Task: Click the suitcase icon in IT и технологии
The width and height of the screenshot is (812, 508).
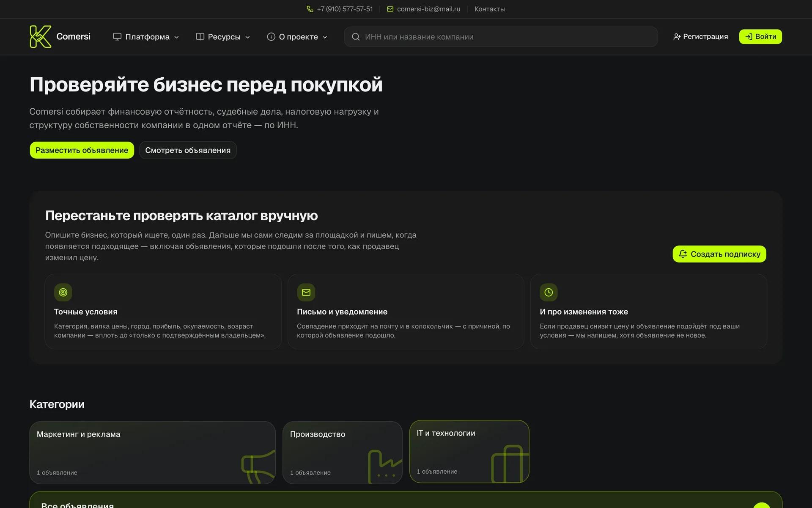Action: (x=510, y=464)
